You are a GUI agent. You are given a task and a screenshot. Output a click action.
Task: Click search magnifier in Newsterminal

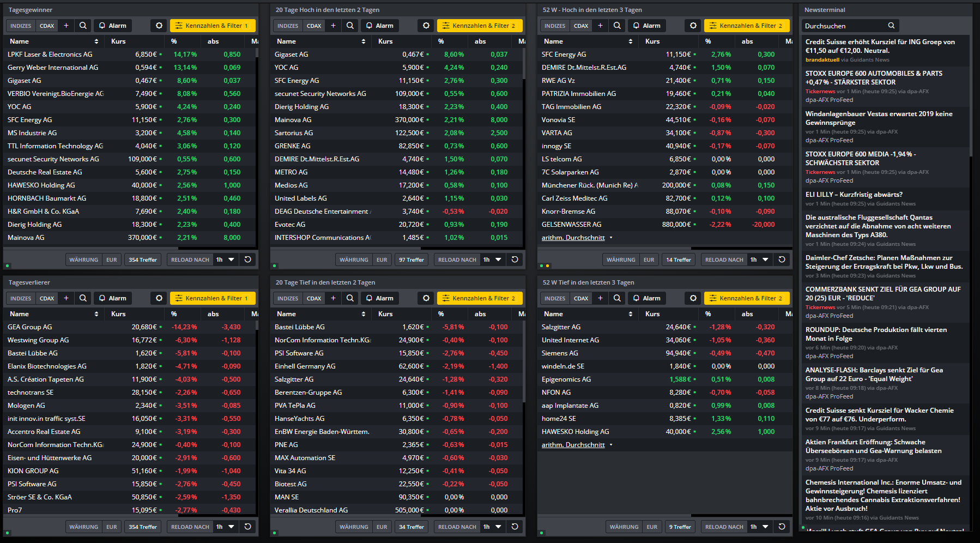pyautogui.click(x=891, y=26)
